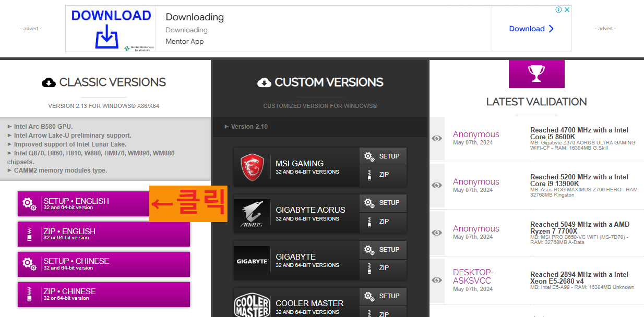Download the MSI GAMING ZIP version

click(x=383, y=175)
